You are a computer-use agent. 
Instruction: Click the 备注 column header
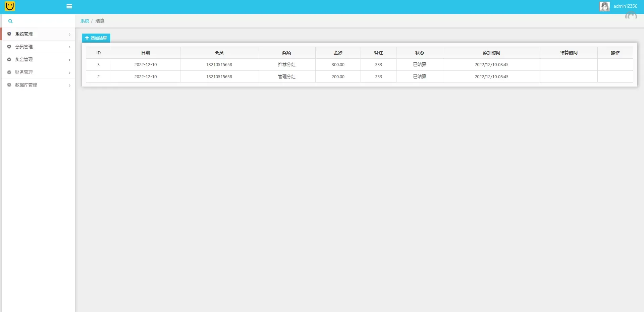(x=379, y=53)
